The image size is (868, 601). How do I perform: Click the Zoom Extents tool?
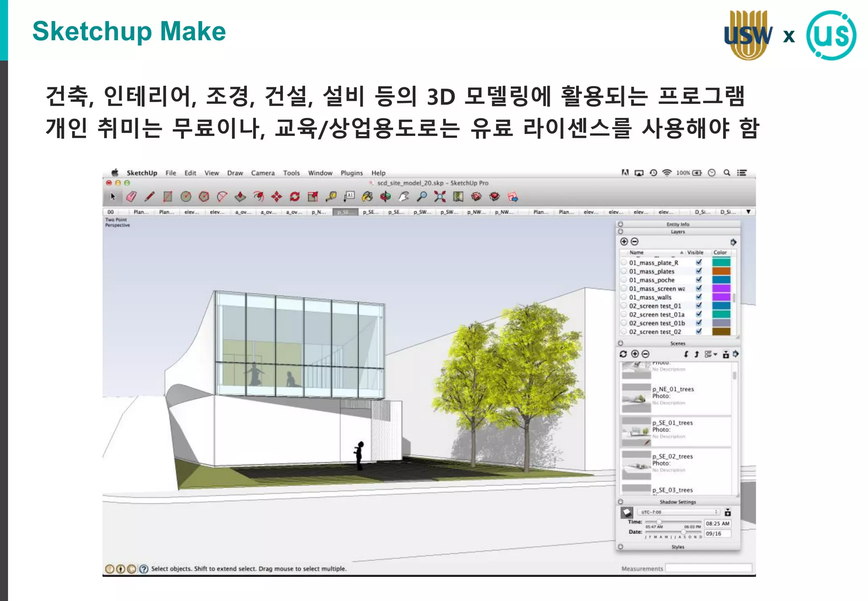coord(440,197)
